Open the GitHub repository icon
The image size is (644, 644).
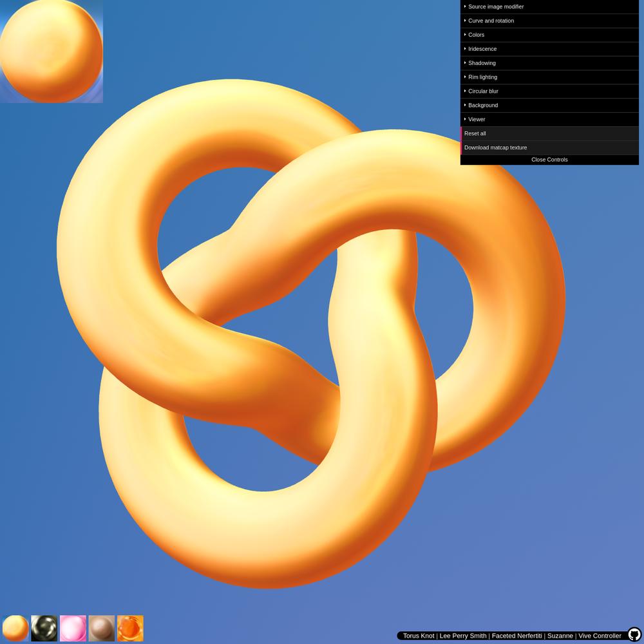(x=634, y=634)
